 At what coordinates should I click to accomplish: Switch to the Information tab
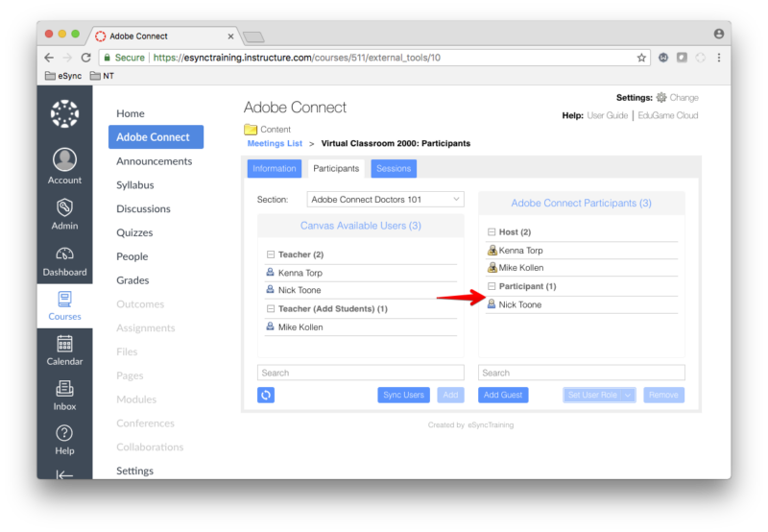[275, 169]
